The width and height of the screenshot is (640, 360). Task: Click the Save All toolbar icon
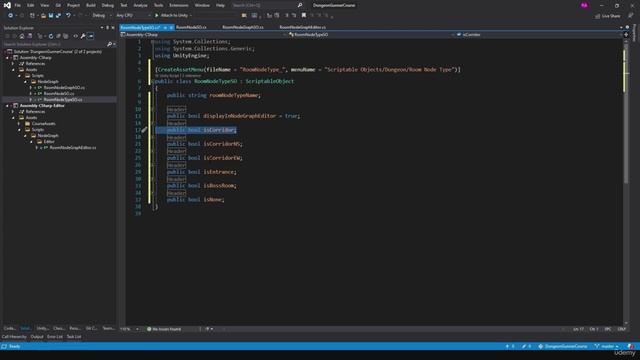pos(58,16)
